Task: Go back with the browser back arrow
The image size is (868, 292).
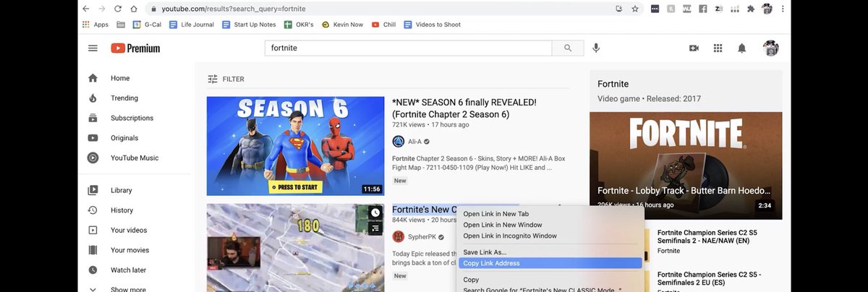Action: (x=87, y=9)
